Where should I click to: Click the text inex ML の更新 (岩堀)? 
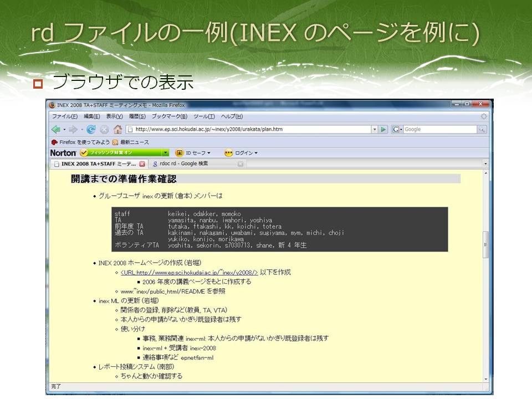coord(129,300)
